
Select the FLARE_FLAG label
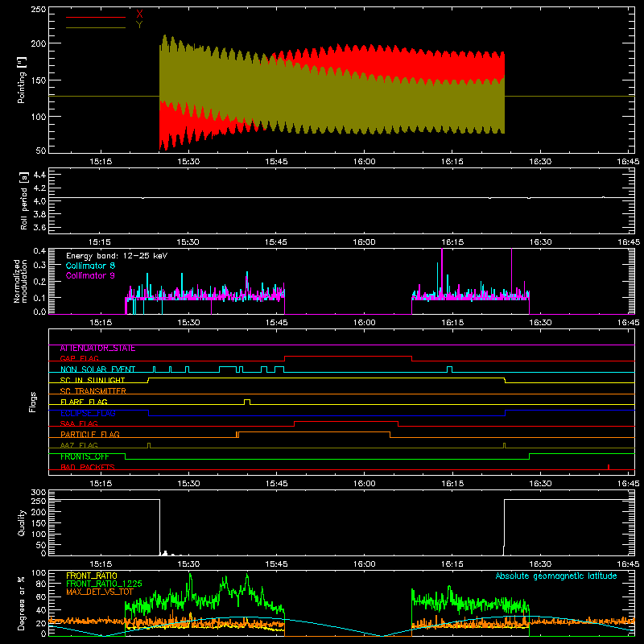[x=84, y=402]
